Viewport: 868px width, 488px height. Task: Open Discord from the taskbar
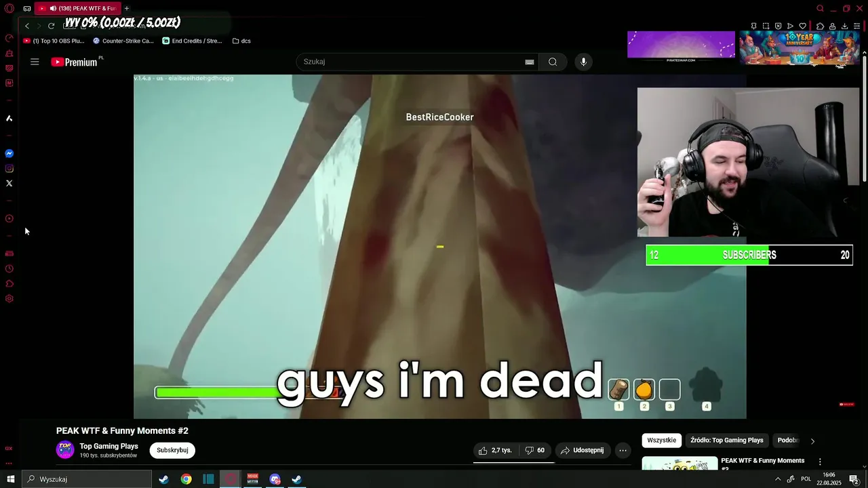(275, 479)
